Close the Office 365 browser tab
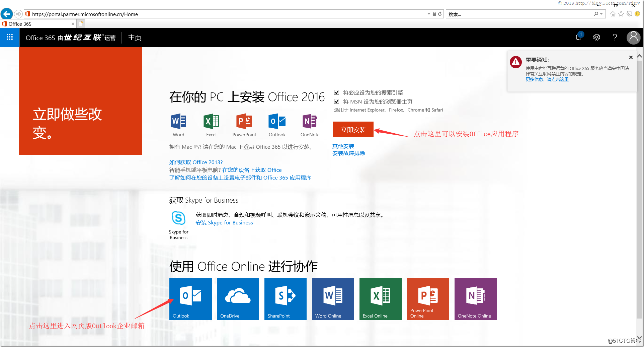This screenshot has width=644, height=347. click(73, 24)
